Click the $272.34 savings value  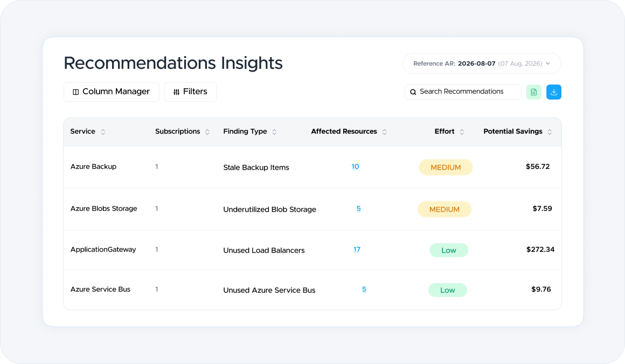click(540, 249)
